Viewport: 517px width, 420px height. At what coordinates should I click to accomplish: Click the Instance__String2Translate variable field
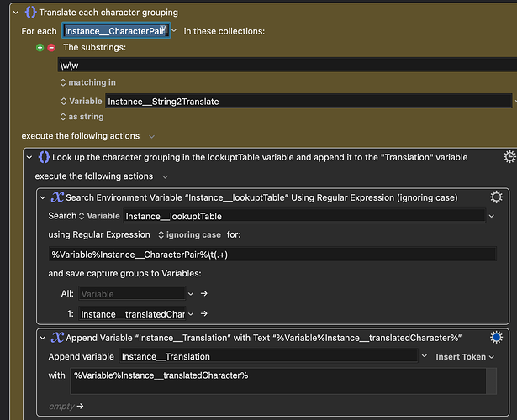309,101
